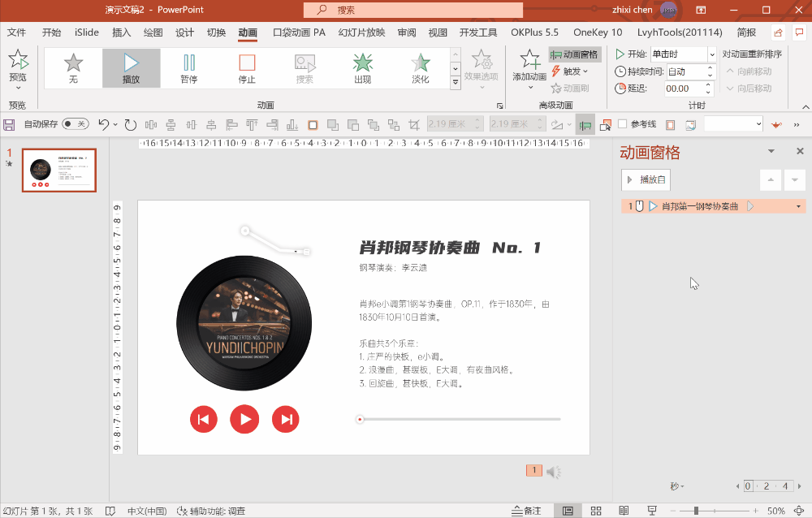Select the 播放 animation effect in gallery

click(132, 68)
